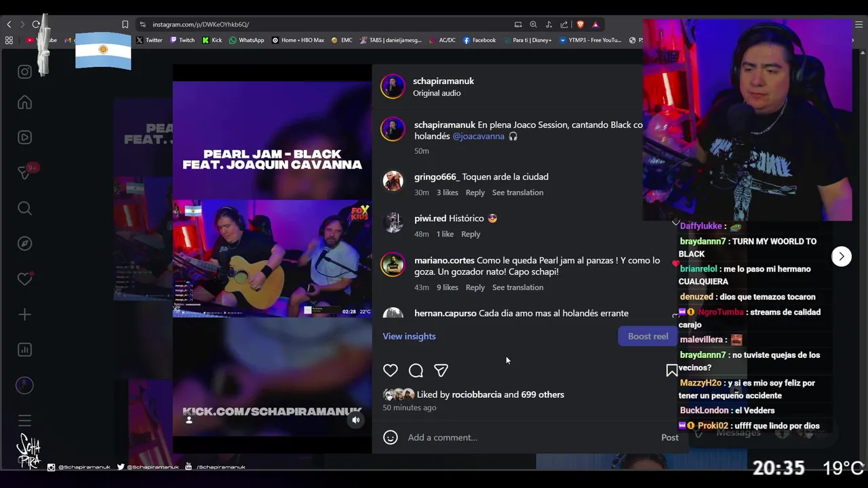Play the Pearl Jam Black reel video

click(x=272, y=258)
